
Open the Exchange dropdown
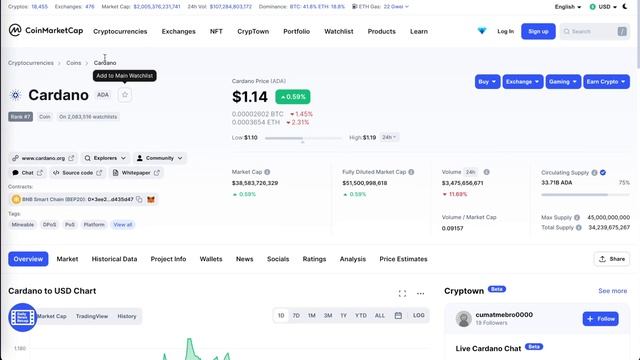point(522,82)
